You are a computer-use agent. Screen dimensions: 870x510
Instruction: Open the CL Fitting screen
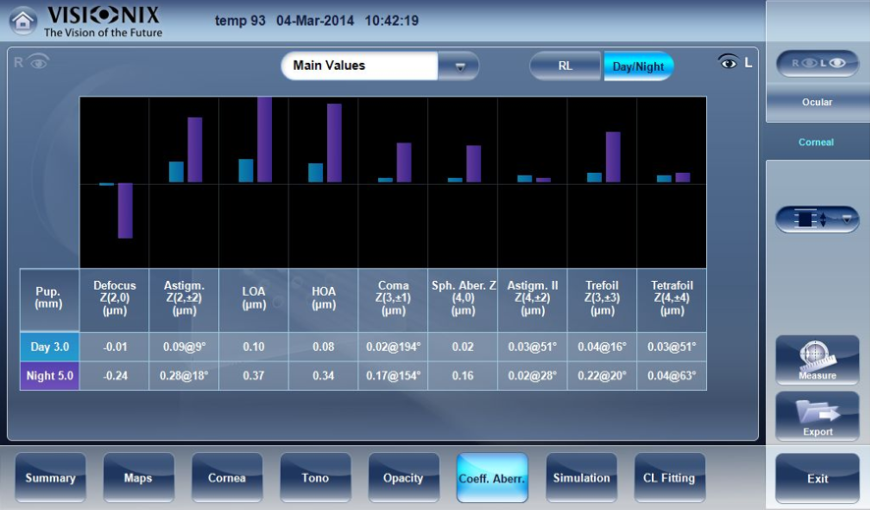click(x=669, y=478)
